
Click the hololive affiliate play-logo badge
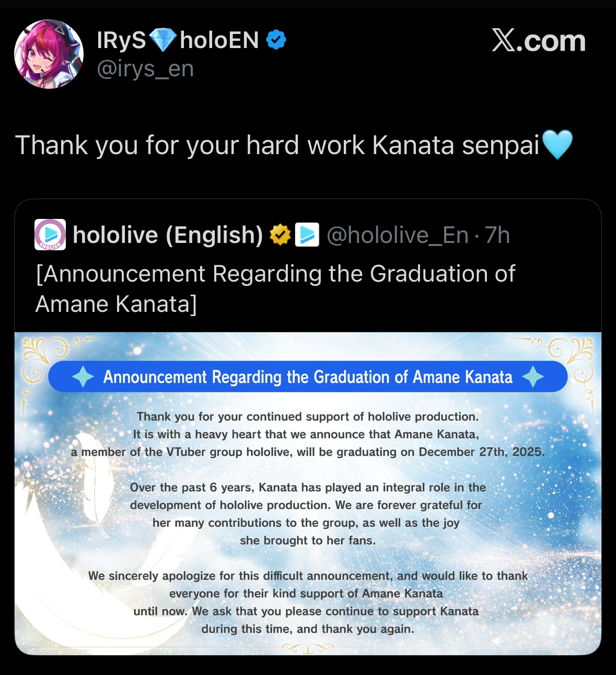tap(307, 235)
